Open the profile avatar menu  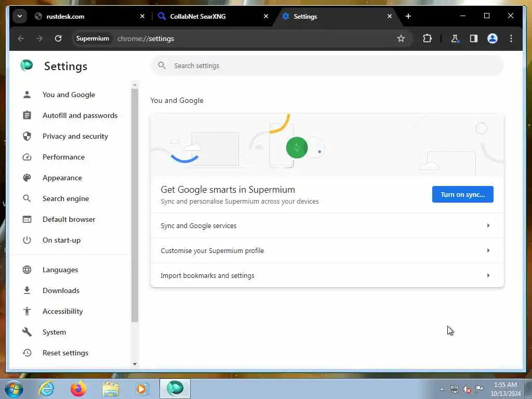pos(493,38)
